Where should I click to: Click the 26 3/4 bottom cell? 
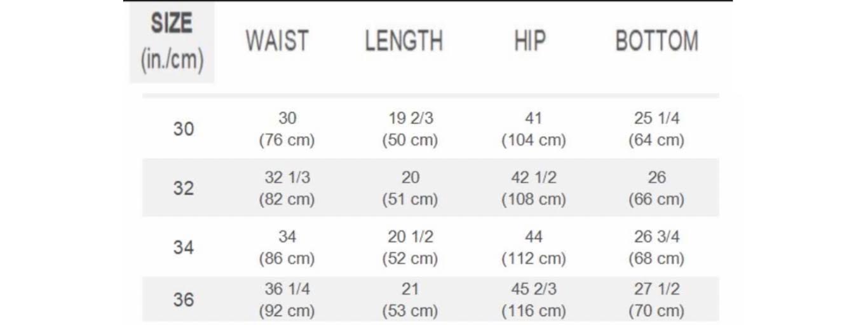click(657, 237)
